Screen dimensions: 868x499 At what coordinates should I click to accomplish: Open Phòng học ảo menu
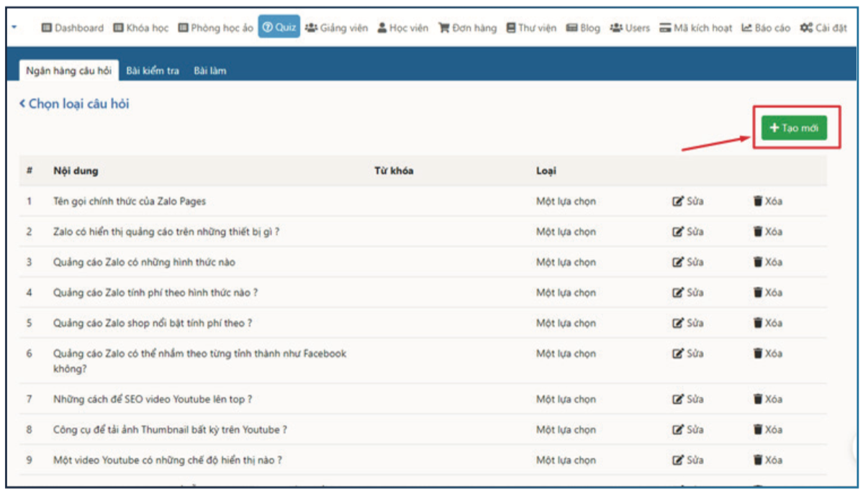[x=216, y=28]
